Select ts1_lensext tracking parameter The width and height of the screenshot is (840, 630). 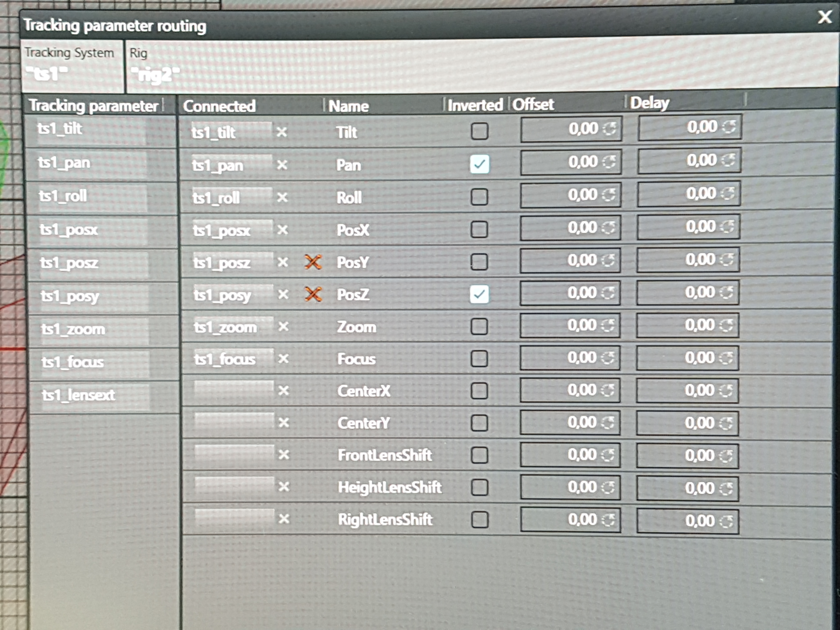tap(79, 396)
